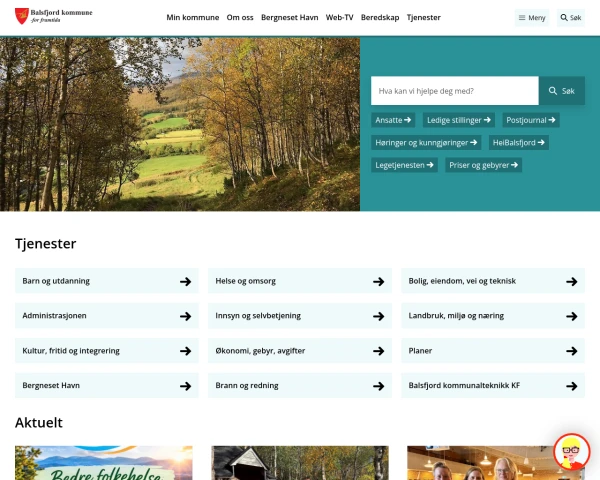Open the hamburger Meny button

(532, 18)
